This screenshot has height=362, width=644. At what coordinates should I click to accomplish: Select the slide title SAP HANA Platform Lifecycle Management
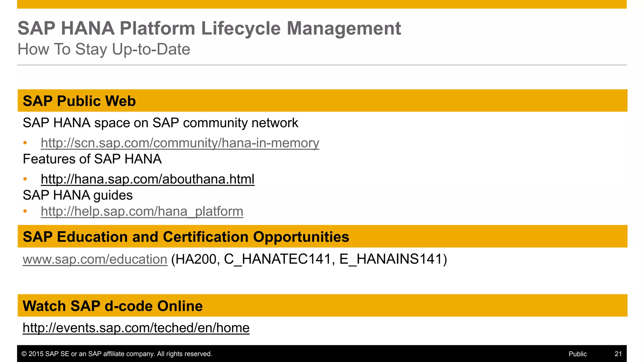coord(209,28)
